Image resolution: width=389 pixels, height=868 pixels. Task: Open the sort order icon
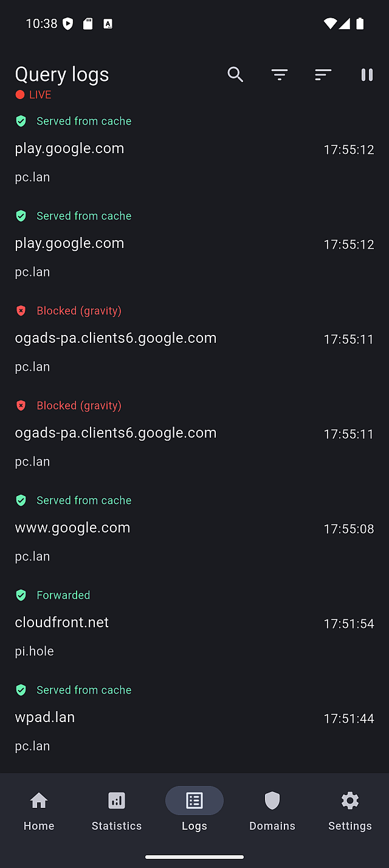(x=323, y=75)
